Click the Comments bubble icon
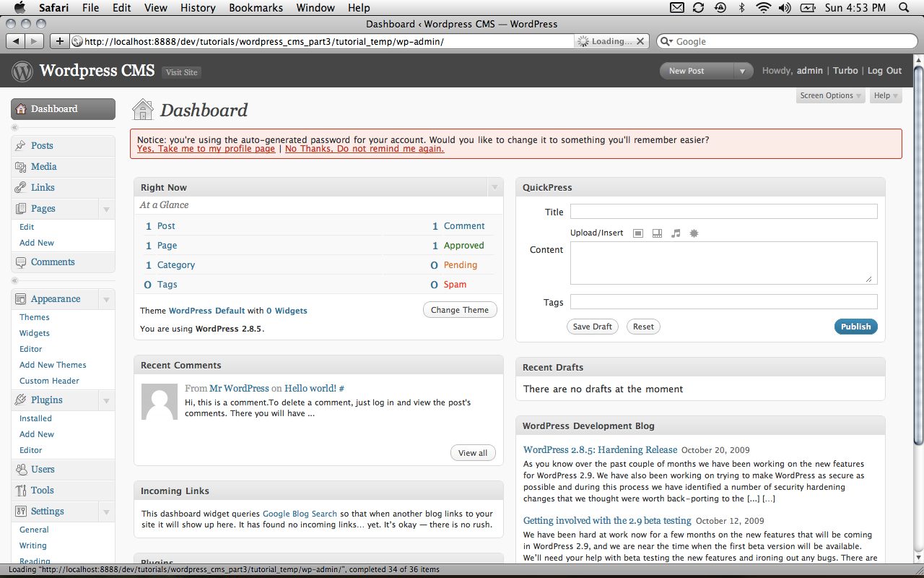The height and width of the screenshot is (578, 924). click(20, 262)
